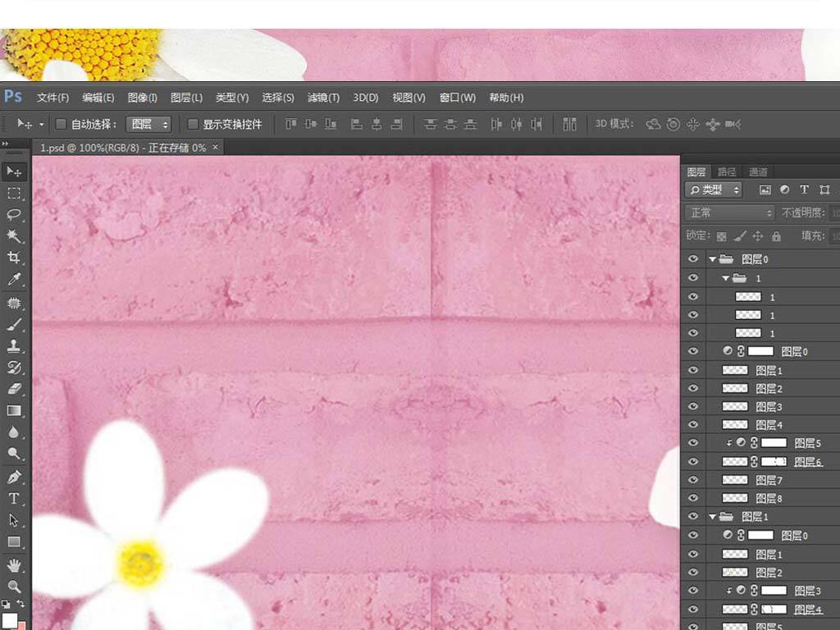Hide the 图层7 layer using its eye icon
Viewport: 840px width, 630px height.
point(694,480)
